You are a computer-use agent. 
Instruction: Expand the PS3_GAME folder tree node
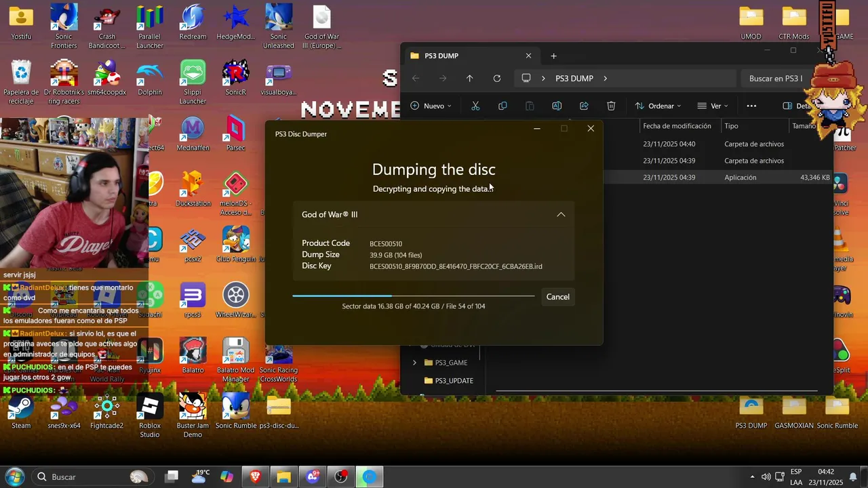[x=414, y=363]
